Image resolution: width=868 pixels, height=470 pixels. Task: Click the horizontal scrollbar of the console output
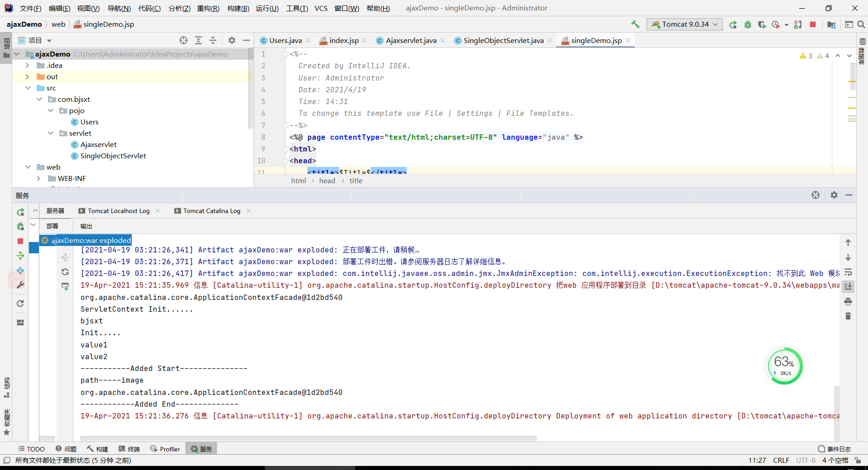coord(308,438)
